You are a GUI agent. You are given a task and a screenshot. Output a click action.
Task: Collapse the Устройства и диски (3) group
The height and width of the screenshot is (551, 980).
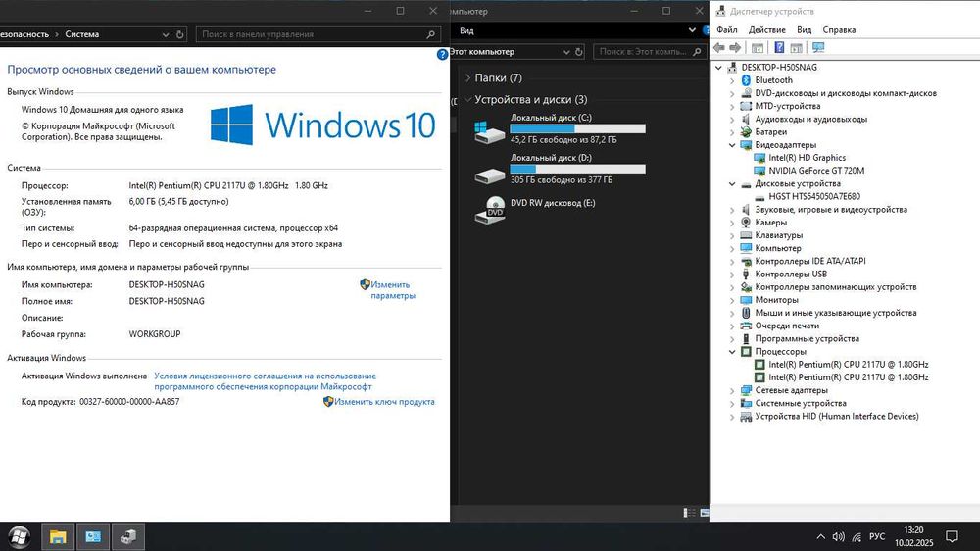[467, 99]
